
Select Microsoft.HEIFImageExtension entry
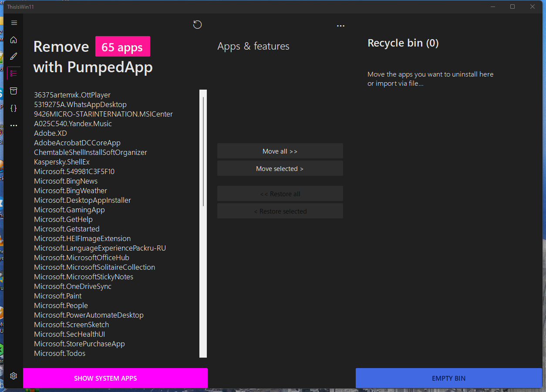coord(82,238)
